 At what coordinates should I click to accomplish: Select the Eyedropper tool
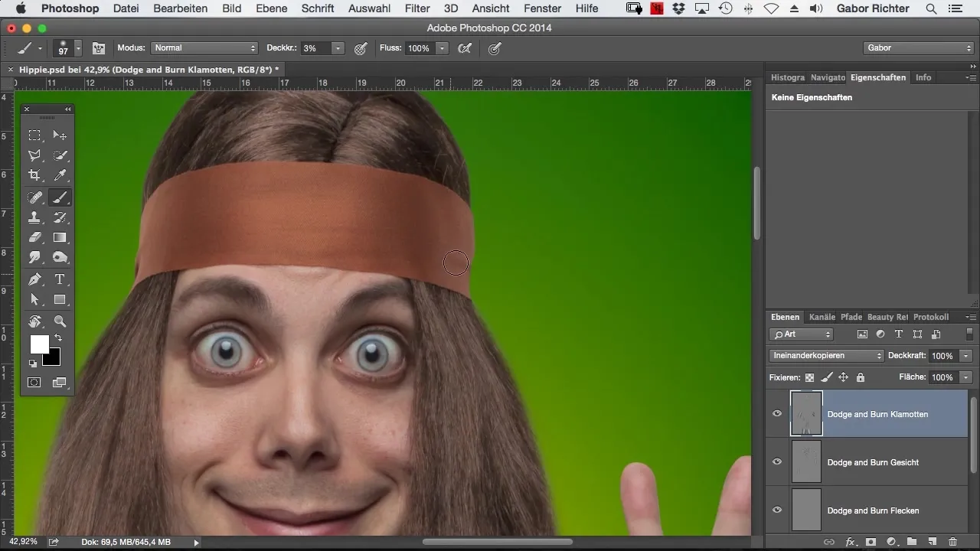pyautogui.click(x=60, y=176)
